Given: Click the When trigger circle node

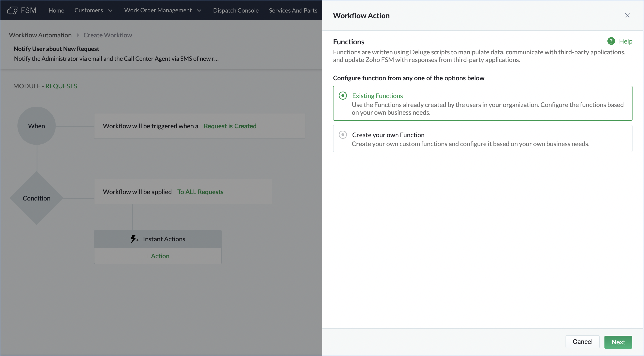Looking at the screenshot, I should tap(37, 126).
